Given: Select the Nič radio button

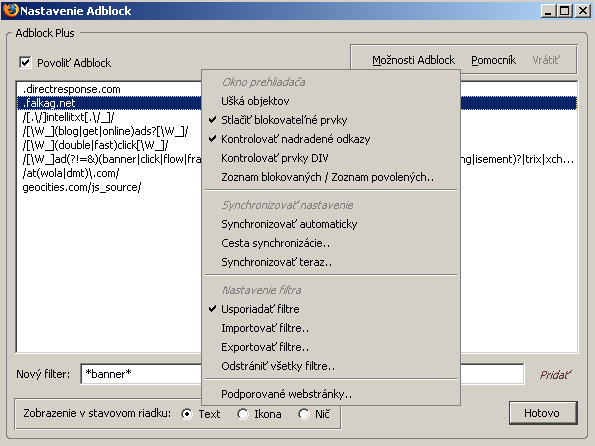Looking at the screenshot, I should (x=304, y=414).
